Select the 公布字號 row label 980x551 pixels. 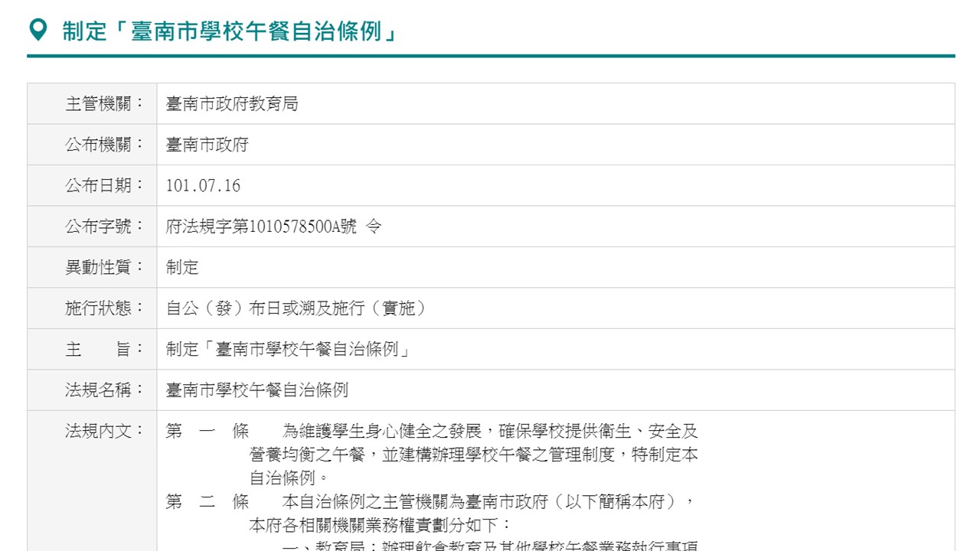coord(105,227)
